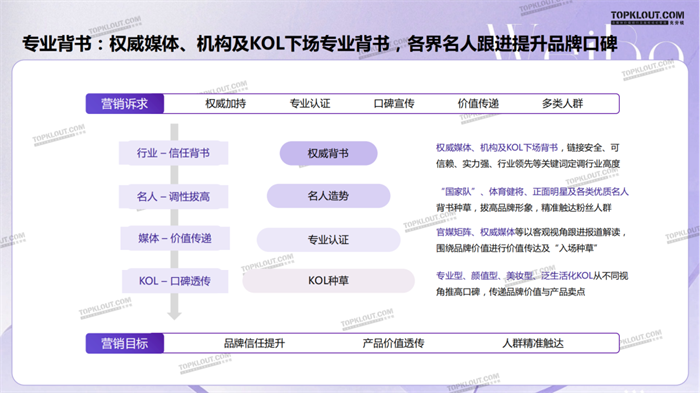Click the 权威背书 pill shape
Image resolution: width=700 pixels, height=393 pixels.
point(329,153)
